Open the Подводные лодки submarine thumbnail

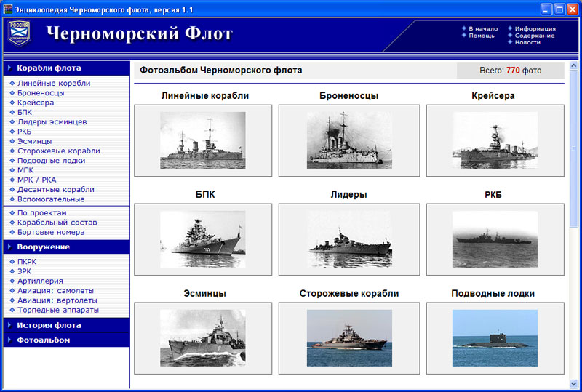tap(495, 337)
